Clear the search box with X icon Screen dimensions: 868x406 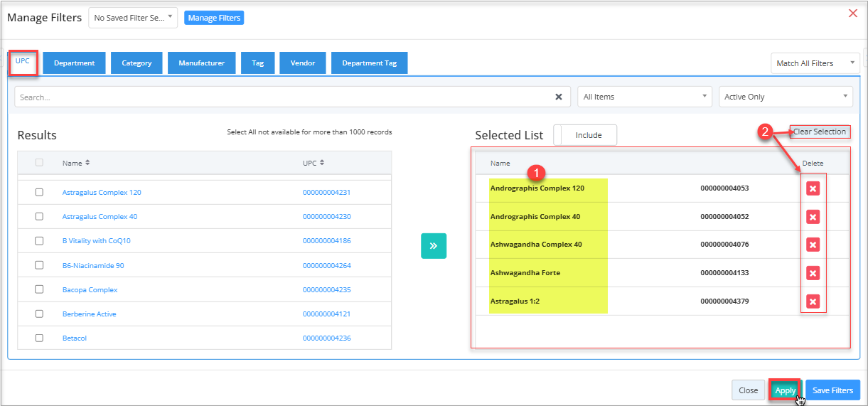[558, 97]
